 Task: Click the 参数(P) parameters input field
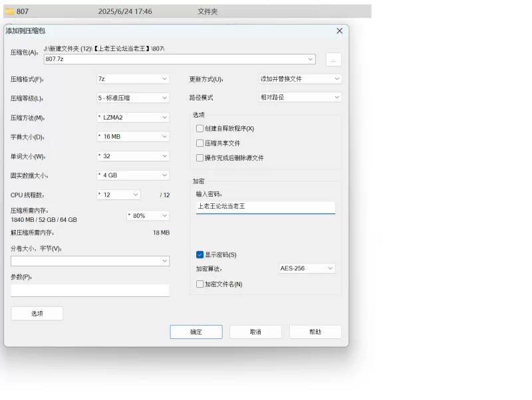point(90,290)
